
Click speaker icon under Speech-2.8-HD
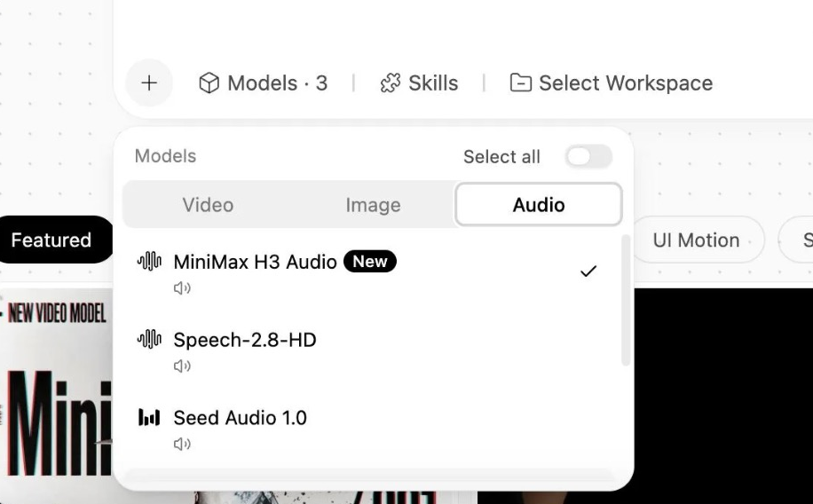[182, 366]
